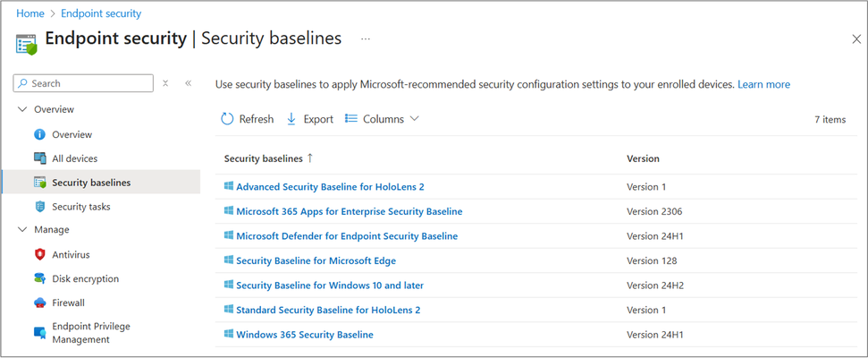Open Microsoft Defender for Endpoint Security Baseline
The height and width of the screenshot is (358, 868).
pyautogui.click(x=347, y=236)
